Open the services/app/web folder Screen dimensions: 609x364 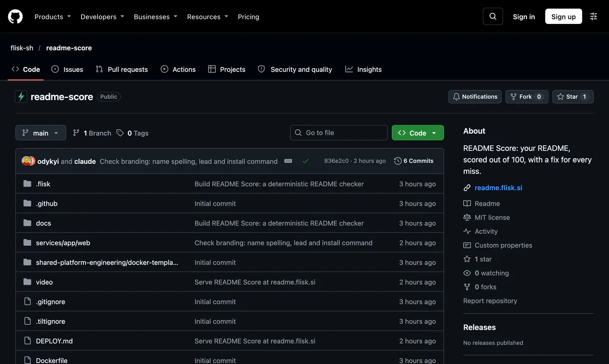(63, 243)
